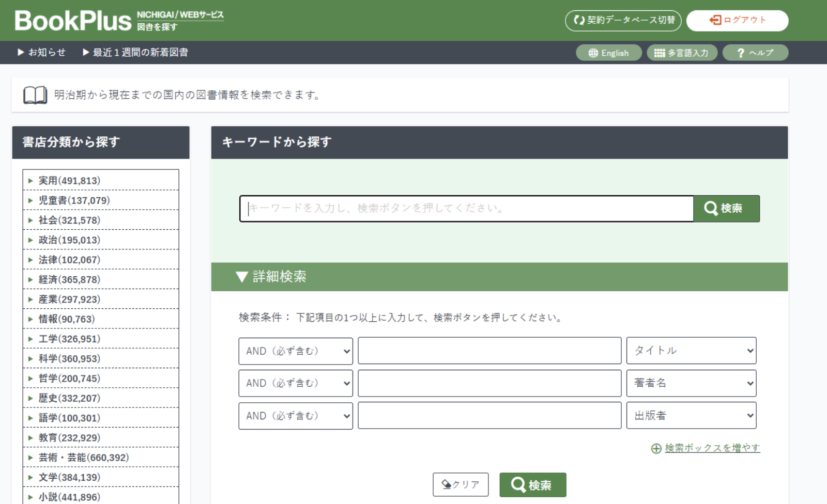This screenshot has width=827, height=504.
Task: Click the 契約データベース切替 switch button
Action: coord(623,21)
